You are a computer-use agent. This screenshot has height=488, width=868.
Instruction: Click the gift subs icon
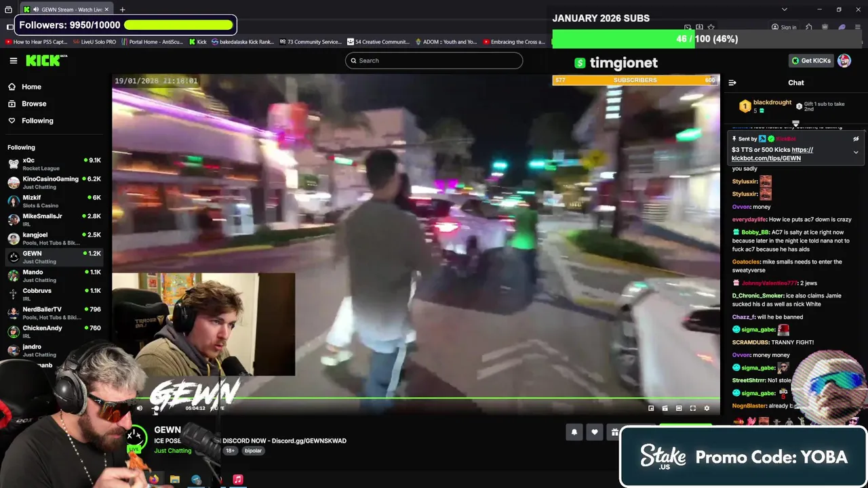pyautogui.click(x=614, y=432)
